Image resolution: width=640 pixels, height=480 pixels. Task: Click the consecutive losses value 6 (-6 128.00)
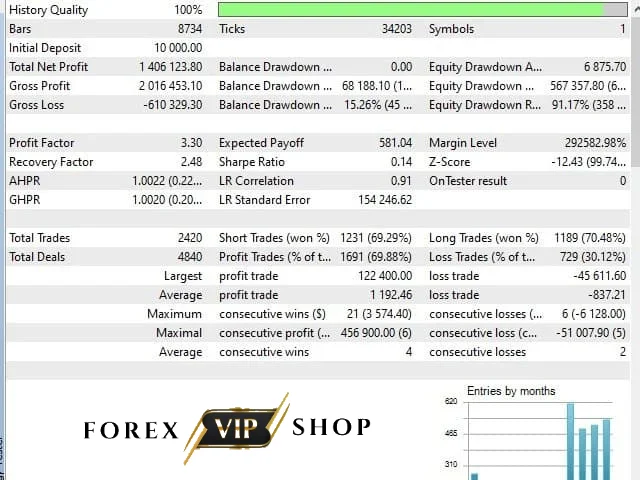pyautogui.click(x=594, y=314)
